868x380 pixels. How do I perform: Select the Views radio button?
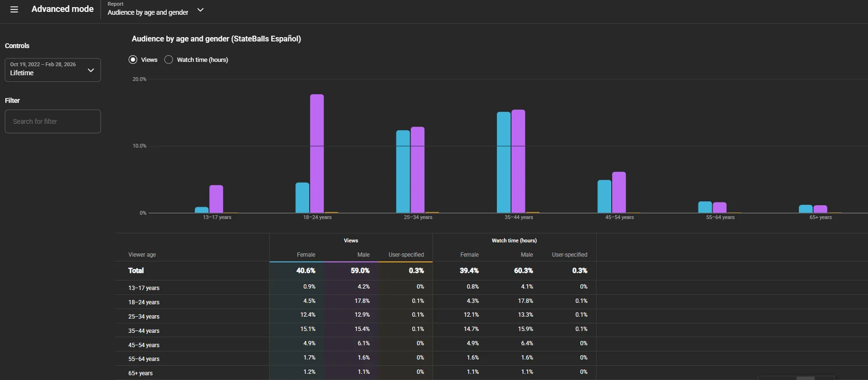133,60
